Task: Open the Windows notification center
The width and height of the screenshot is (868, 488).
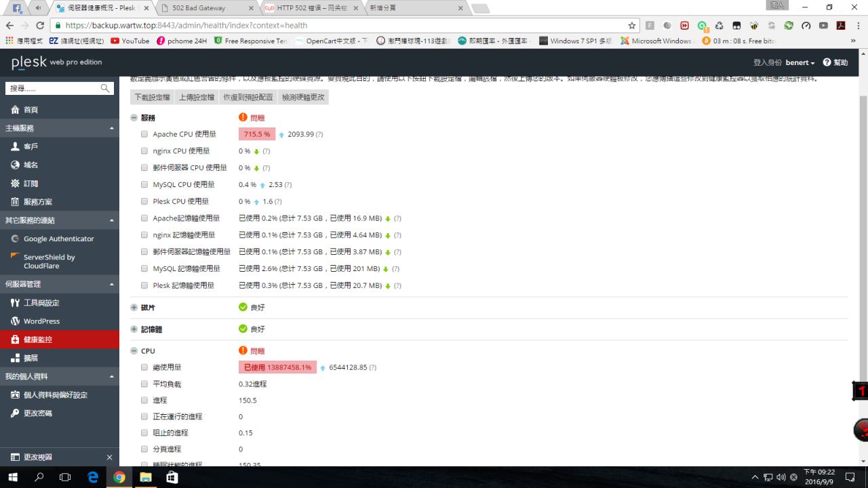Action: click(x=850, y=477)
